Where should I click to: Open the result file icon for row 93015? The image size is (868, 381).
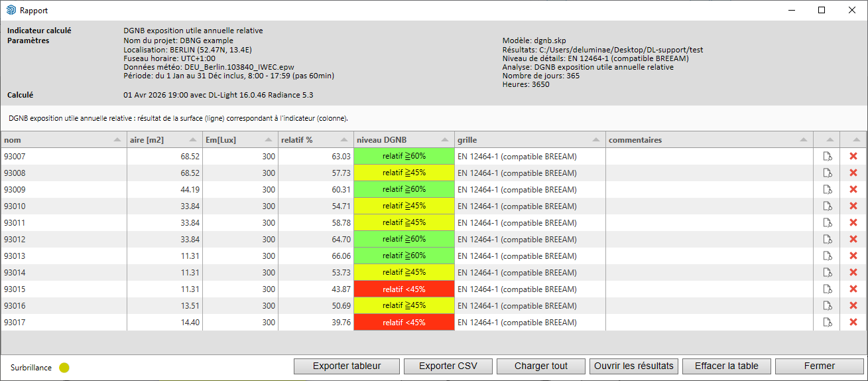[x=827, y=289]
